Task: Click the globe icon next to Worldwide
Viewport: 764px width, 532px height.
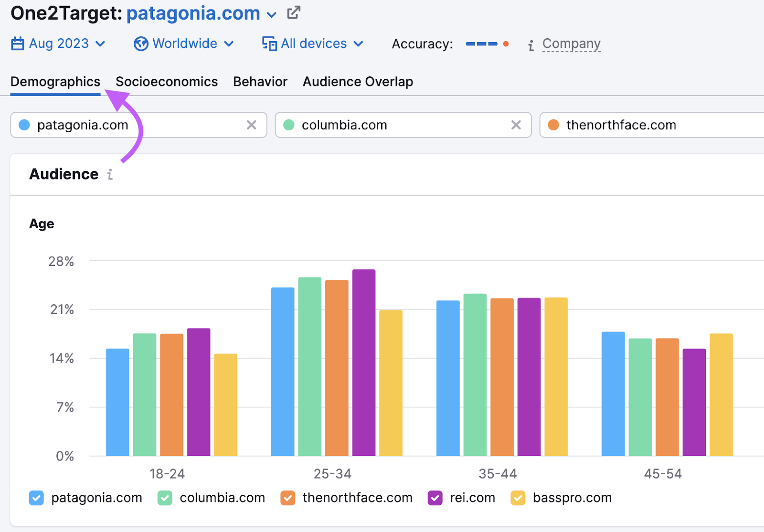Action: [140, 43]
